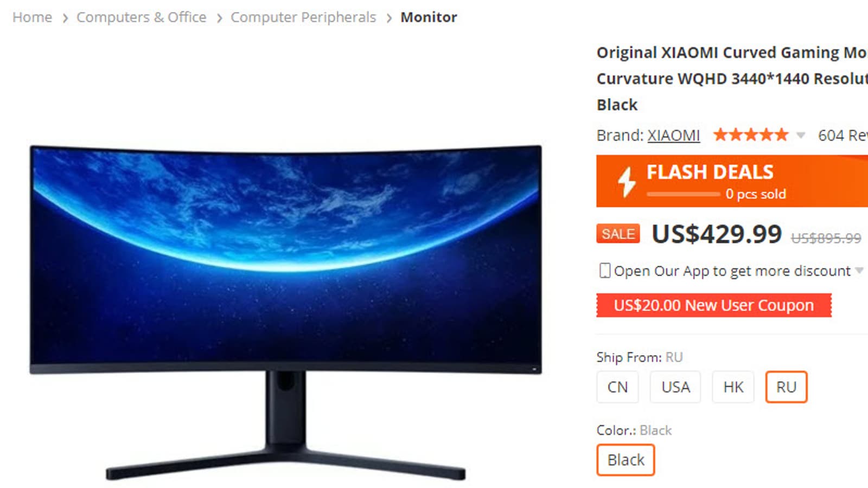Claim the US$20.00 New User Coupon

(x=714, y=305)
